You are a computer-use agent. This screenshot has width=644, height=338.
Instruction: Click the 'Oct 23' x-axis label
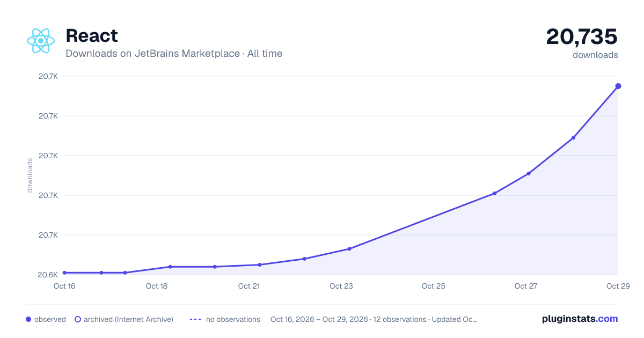341,286
